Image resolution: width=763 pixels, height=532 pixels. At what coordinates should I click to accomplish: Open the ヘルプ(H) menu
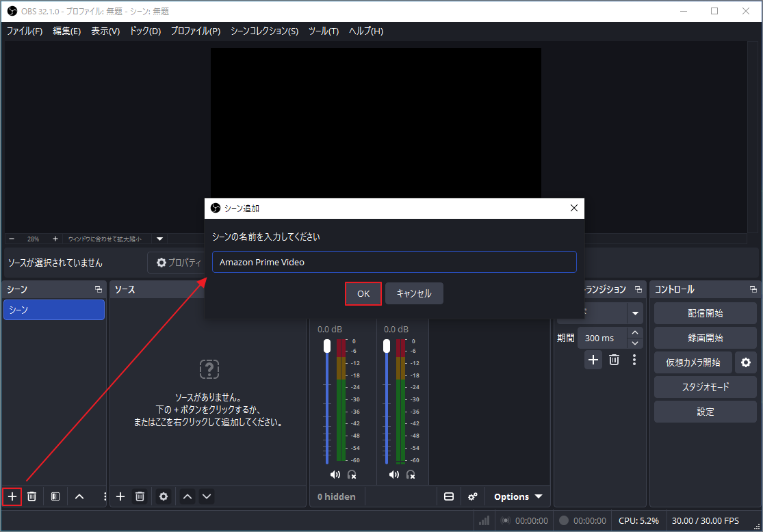pos(366,31)
